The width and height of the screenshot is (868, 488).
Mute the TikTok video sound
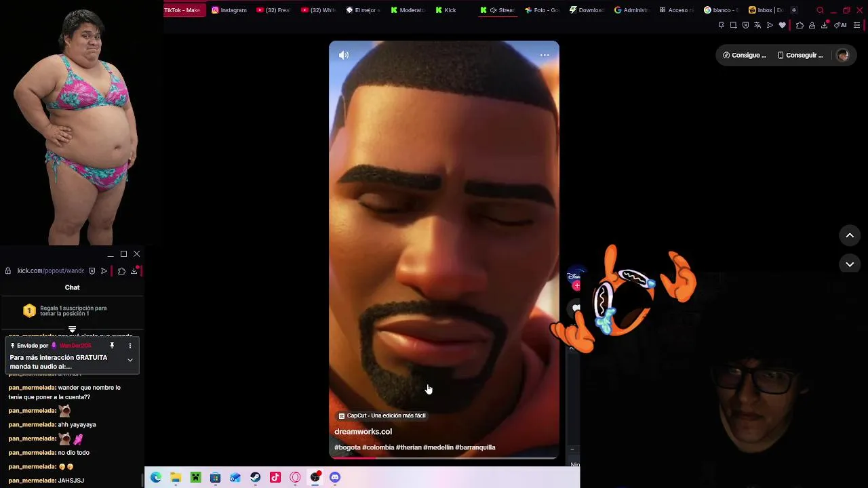click(x=344, y=55)
